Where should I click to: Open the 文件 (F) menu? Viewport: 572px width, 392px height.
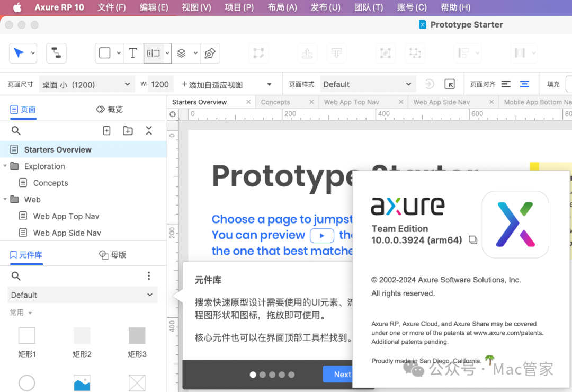tap(111, 7)
